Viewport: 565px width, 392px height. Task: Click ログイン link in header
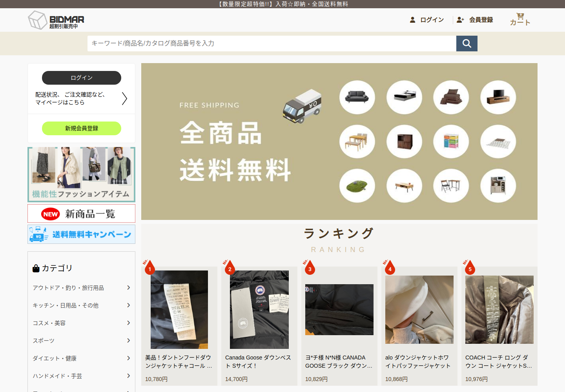pos(432,20)
